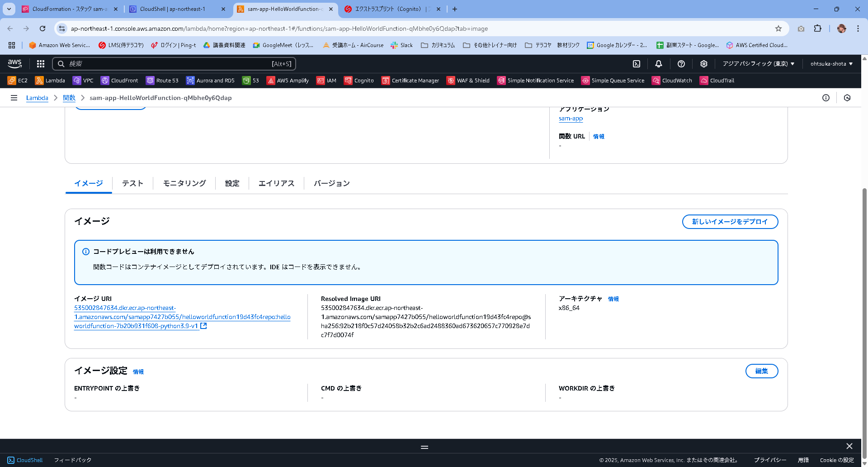The height and width of the screenshot is (467, 868).
Task: Open the カリキュラム bookmark folder
Action: [438, 45]
